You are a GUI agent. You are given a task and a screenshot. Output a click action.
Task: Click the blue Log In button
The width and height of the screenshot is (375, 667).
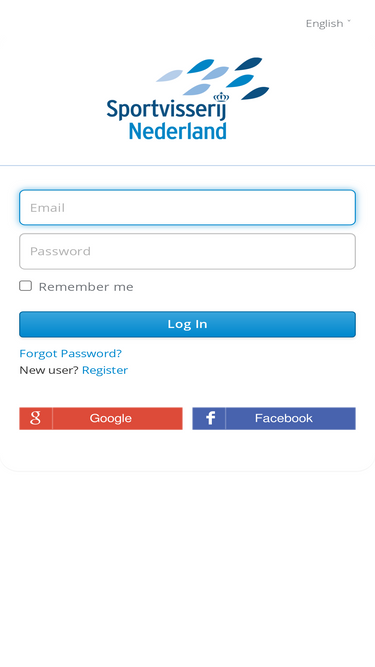point(188,324)
